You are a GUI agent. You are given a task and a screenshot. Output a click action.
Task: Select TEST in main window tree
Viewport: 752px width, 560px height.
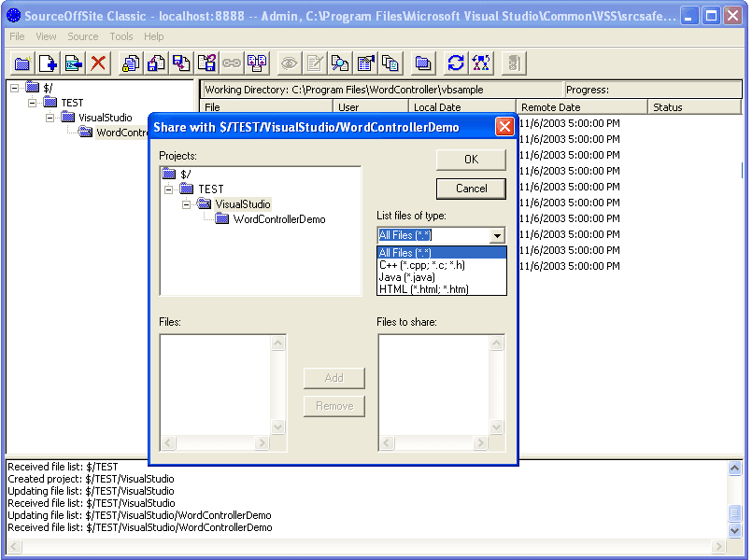[x=72, y=103]
